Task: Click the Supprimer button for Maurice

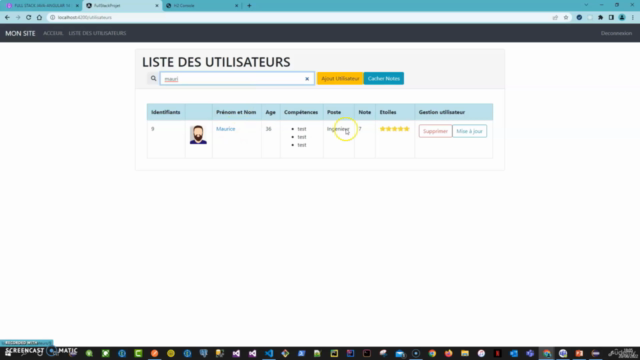Action: click(x=435, y=131)
